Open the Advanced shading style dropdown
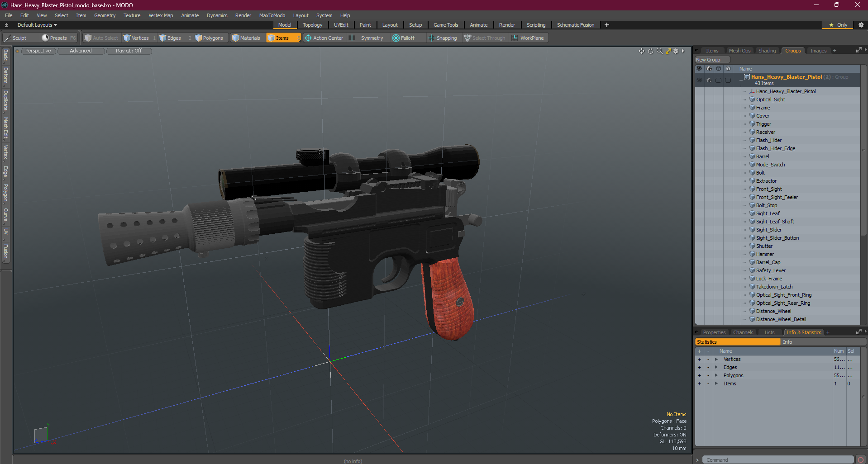868x464 pixels. point(81,51)
